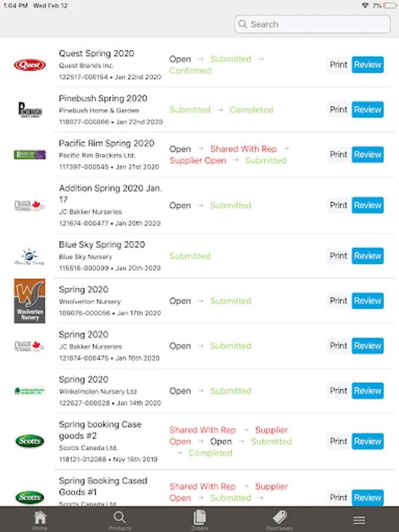Tap the Pinebush Home & Garden logo
The height and width of the screenshot is (532, 399).
(x=30, y=109)
